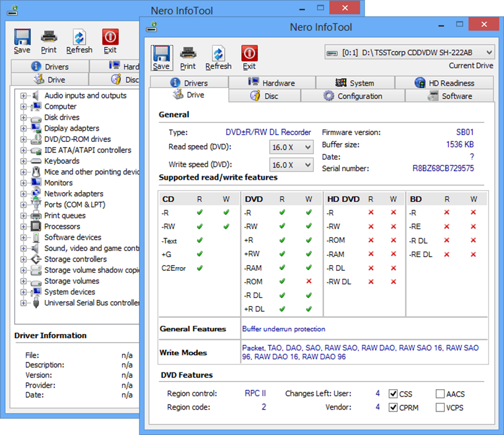The image size is (504, 435).
Task: Expand the System devices node
Action: (23, 292)
